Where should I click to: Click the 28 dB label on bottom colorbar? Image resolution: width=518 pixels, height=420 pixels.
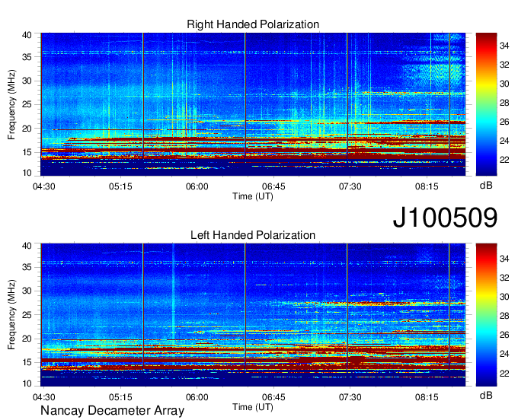coord(504,316)
